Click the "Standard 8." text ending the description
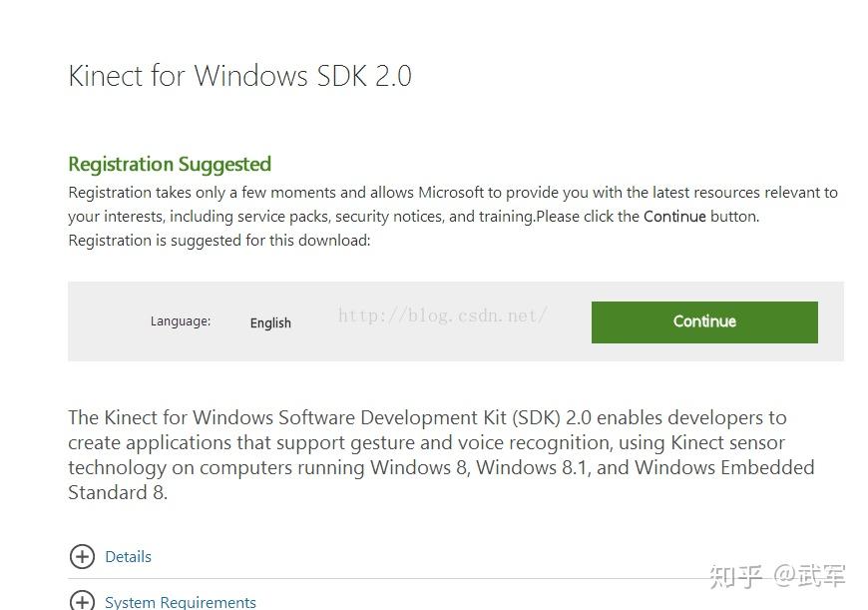This screenshot has height=610, width=868. [118, 492]
